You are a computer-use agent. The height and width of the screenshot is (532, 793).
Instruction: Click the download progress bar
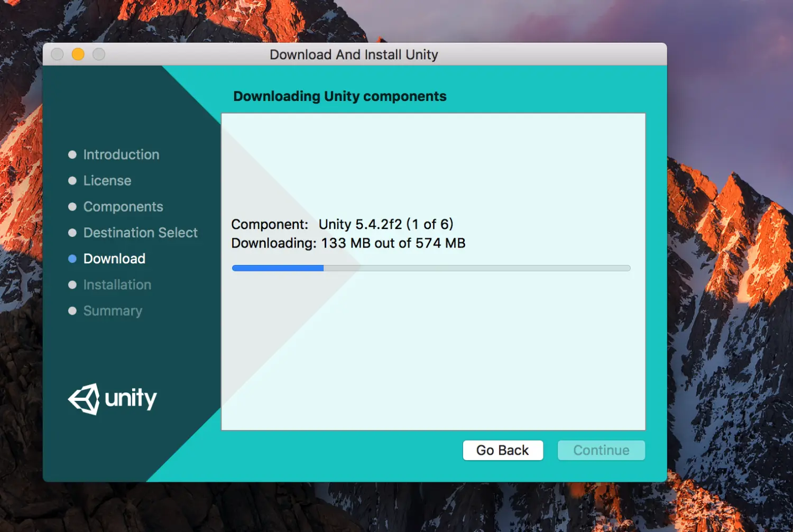tap(431, 268)
